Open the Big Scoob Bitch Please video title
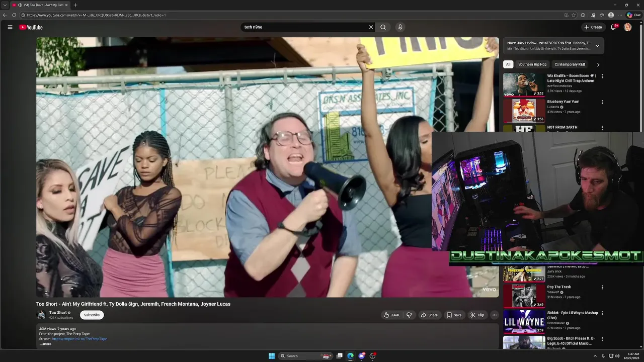This screenshot has width=644, height=362. tap(571, 341)
